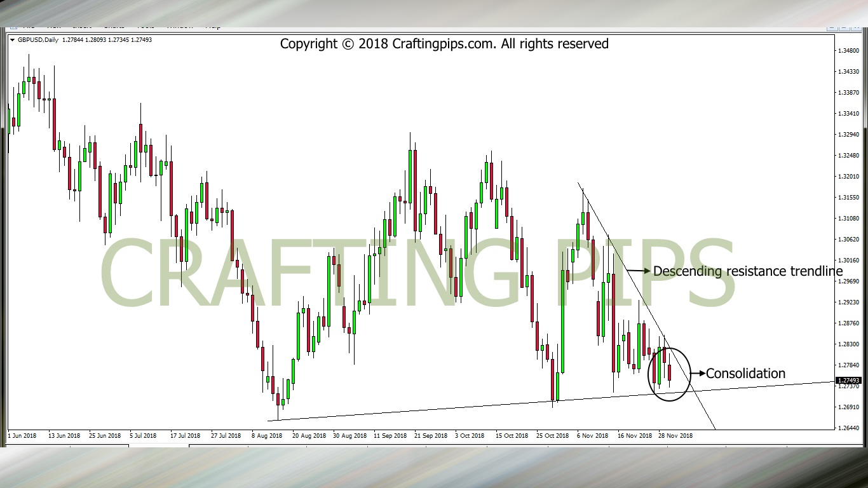The image size is (868, 488).
Task: Click the 1.32010 price axis value
Action: pos(849,176)
